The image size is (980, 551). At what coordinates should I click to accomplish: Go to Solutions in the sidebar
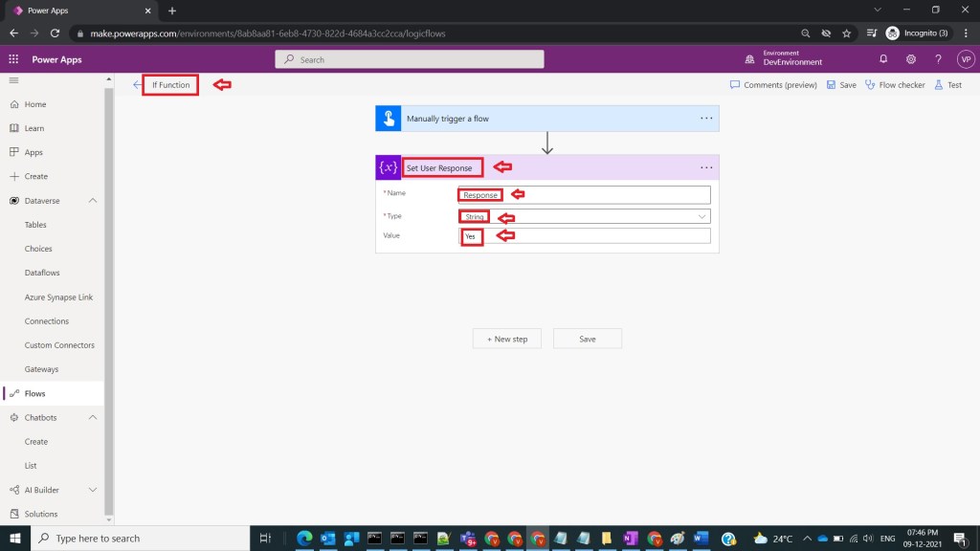pos(41,514)
